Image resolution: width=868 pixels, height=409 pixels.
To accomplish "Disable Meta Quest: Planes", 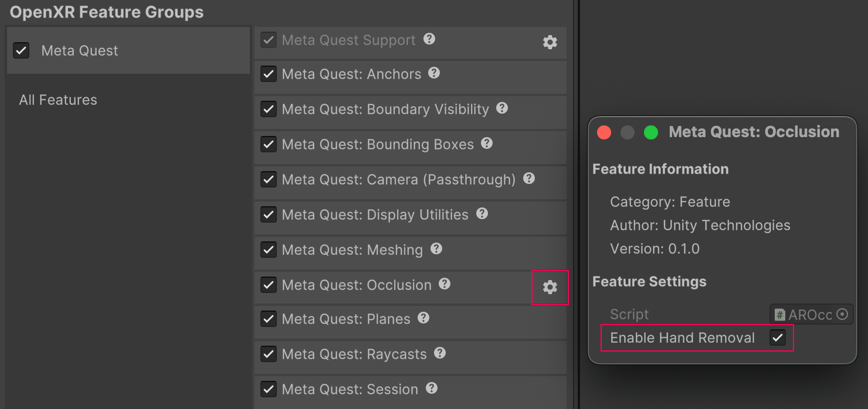I will coord(268,319).
